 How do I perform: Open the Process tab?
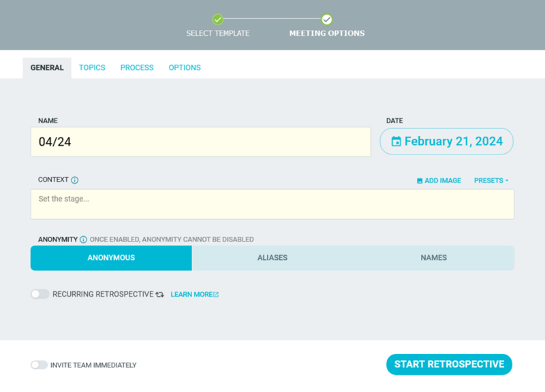(137, 67)
